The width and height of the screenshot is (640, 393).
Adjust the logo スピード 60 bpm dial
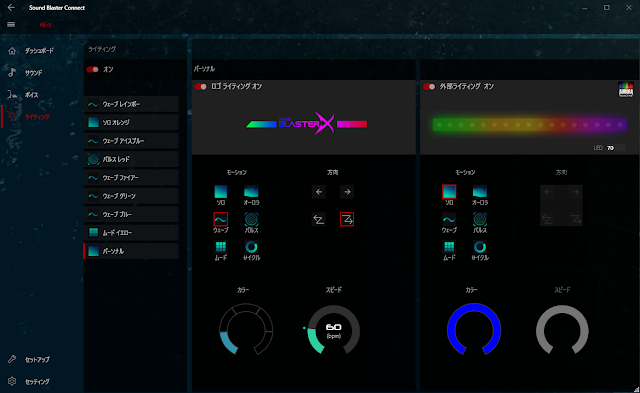(x=333, y=329)
